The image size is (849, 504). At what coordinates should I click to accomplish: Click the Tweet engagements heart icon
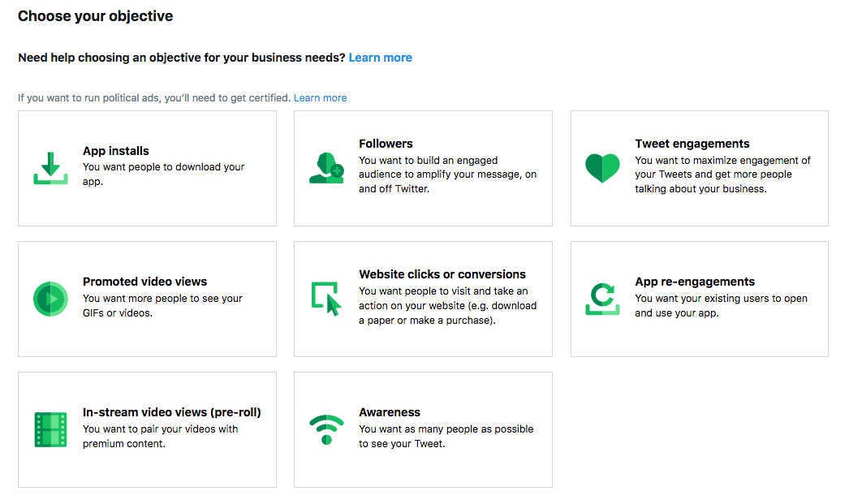602,168
